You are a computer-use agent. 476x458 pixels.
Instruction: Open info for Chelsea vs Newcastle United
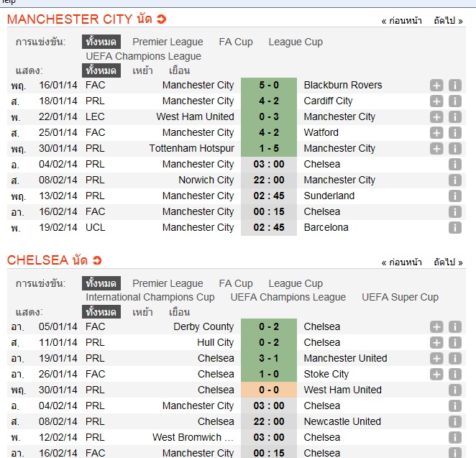pos(454,422)
